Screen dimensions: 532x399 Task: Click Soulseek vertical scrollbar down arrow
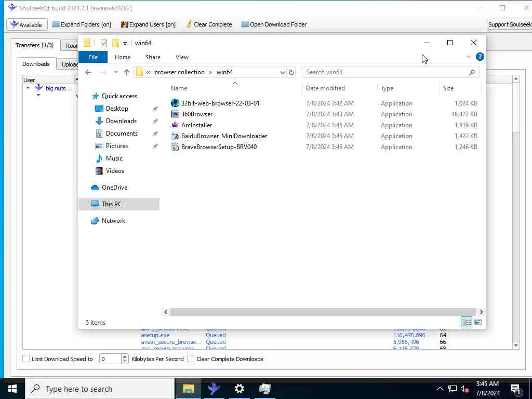pyautogui.click(x=516, y=345)
